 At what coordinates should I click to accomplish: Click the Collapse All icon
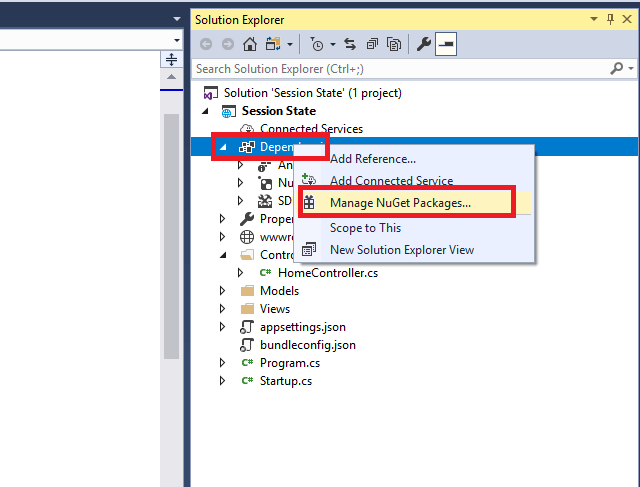[372, 44]
